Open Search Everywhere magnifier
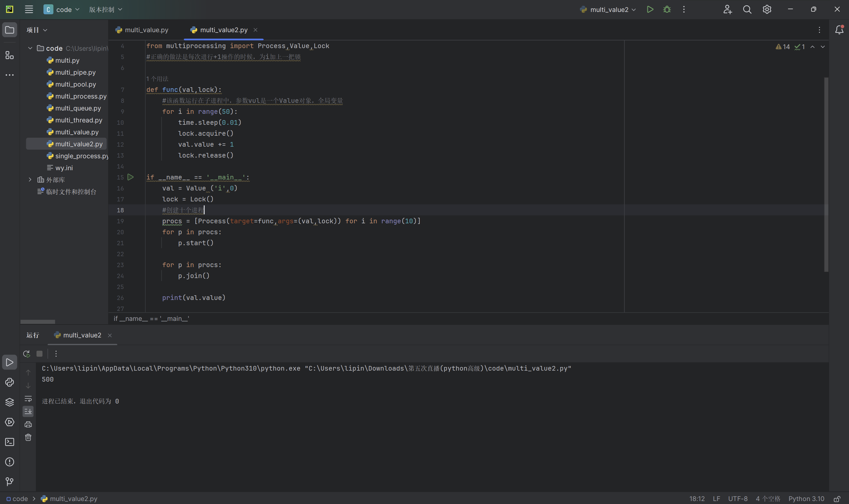This screenshot has width=849, height=504. click(747, 10)
